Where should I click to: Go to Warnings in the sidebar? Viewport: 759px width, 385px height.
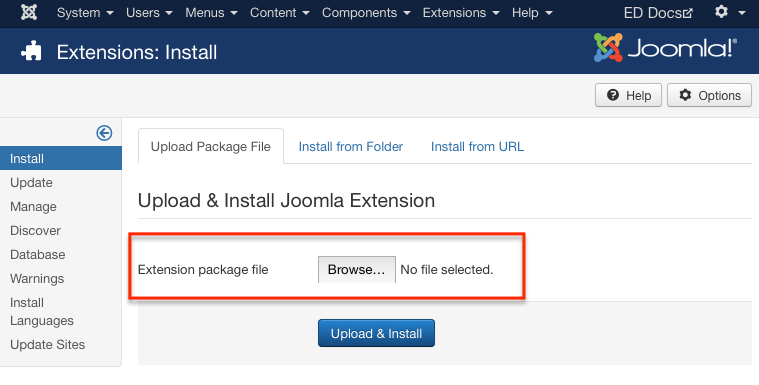click(37, 278)
